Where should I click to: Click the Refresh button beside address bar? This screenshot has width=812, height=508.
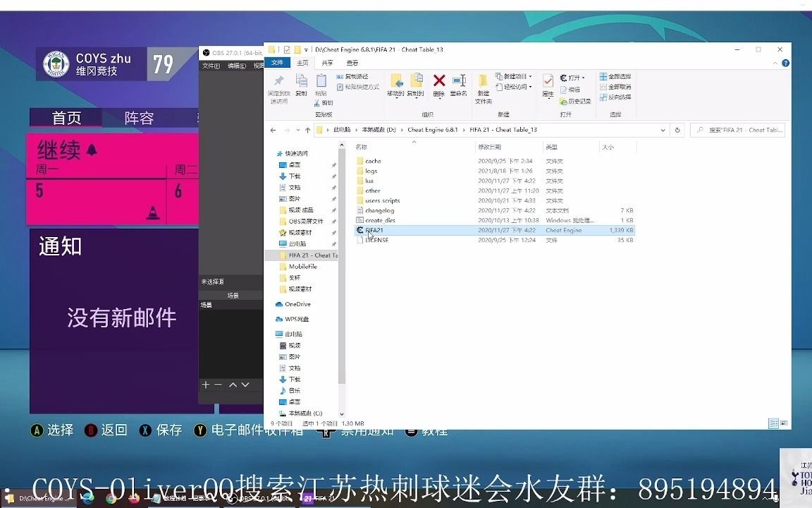(x=677, y=130)
